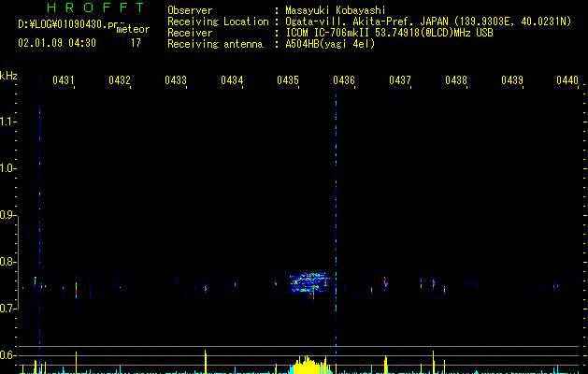This screenshot has width=588, height=374.
Task: Select the 0432 time marker
Action: 120,80
